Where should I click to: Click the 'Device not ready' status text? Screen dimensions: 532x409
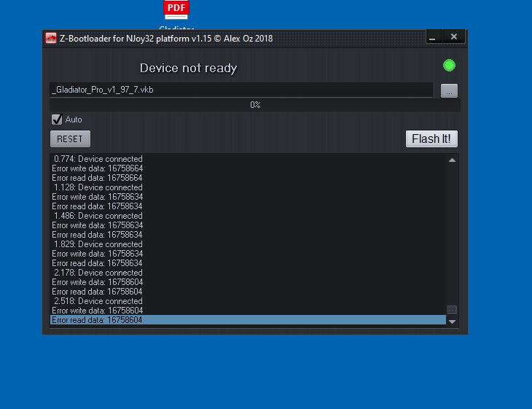click(x=188, y=69)
